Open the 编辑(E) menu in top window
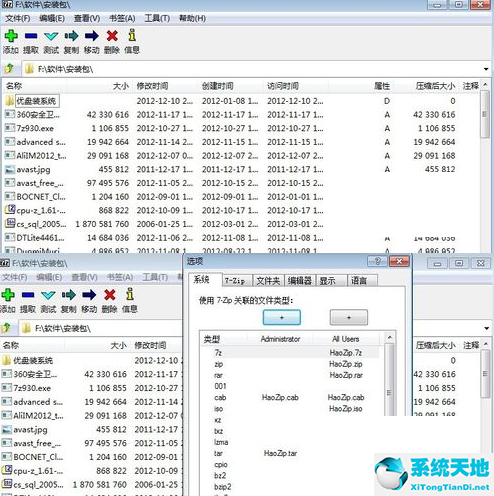494x496 pixels. pyautogui.click(x=52, y=18)
